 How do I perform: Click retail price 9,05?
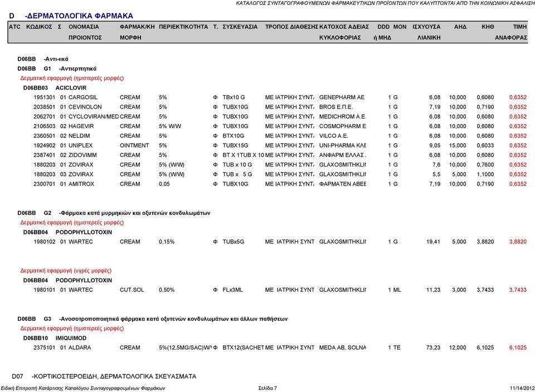pyautogui.click(x=435, y=145)
